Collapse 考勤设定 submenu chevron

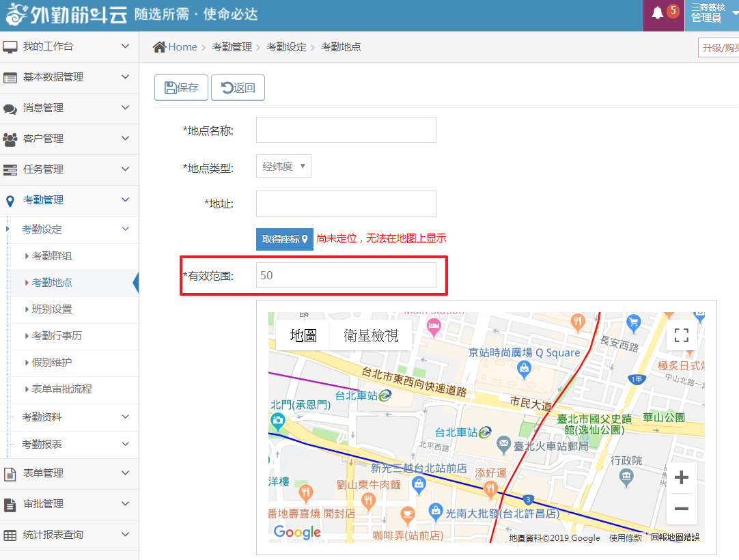[x=126, y=229]
